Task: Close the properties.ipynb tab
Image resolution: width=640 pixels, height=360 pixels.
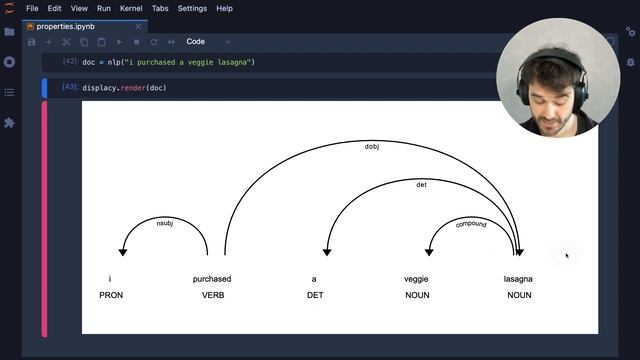Action: [x=138, y=27]
